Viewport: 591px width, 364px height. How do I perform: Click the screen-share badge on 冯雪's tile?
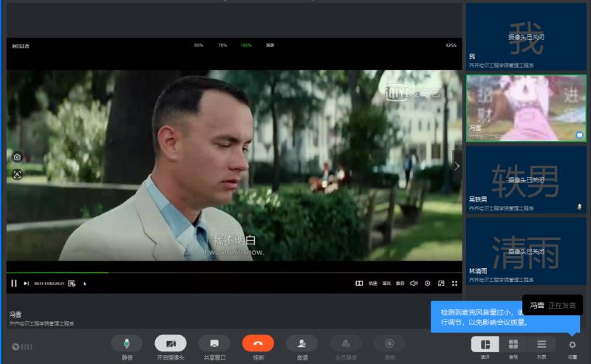[x=580, y=135]
